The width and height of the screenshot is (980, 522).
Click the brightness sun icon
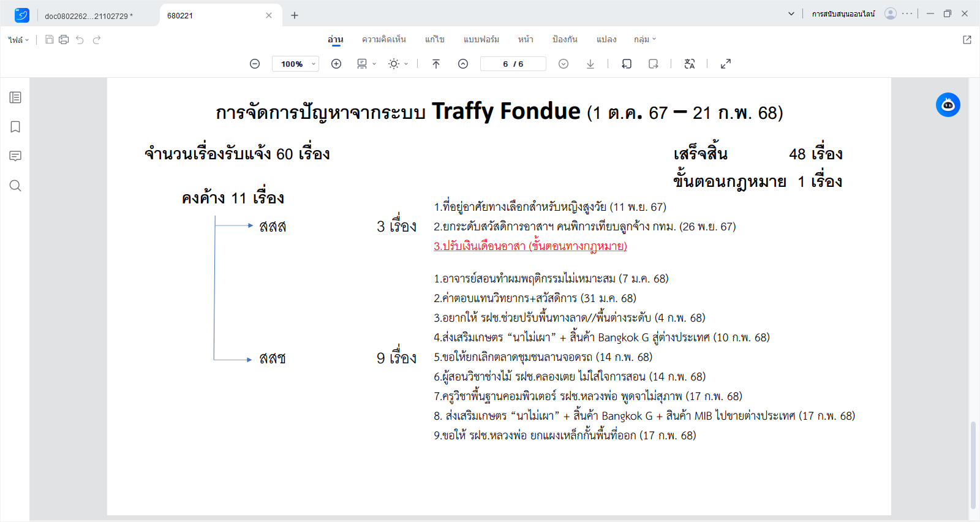tap(394, 64)
